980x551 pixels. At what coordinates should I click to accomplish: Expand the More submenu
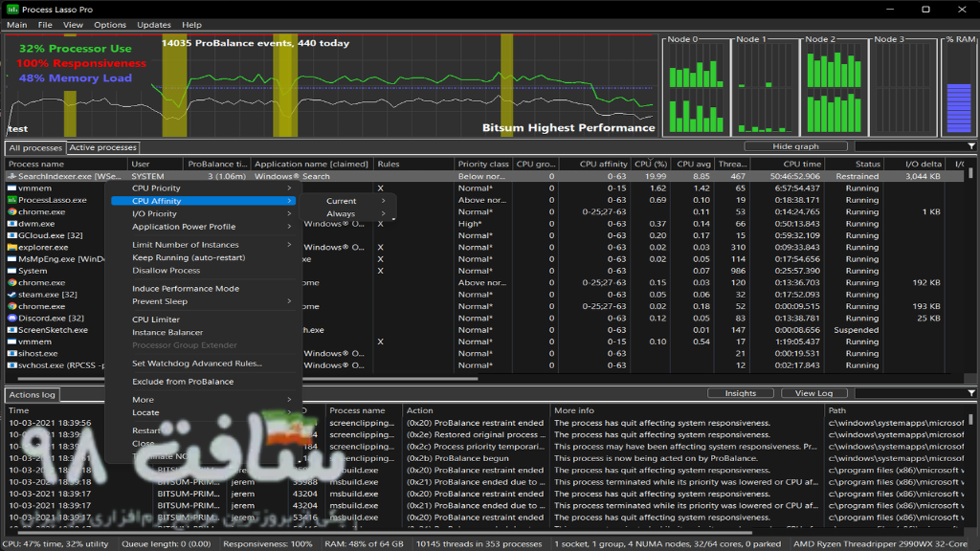point(289,400)
